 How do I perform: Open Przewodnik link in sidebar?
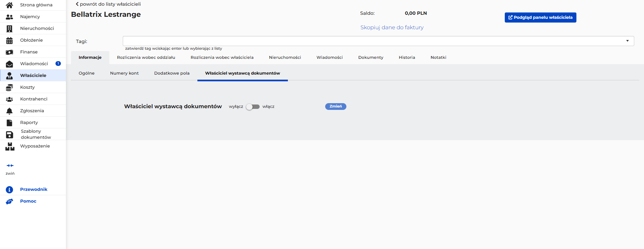(34, 190)
